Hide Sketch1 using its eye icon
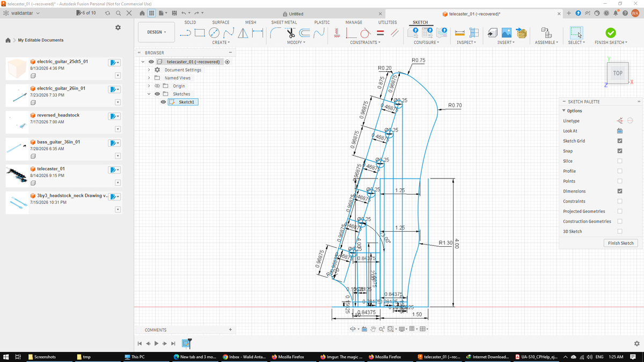 point(163,102)
